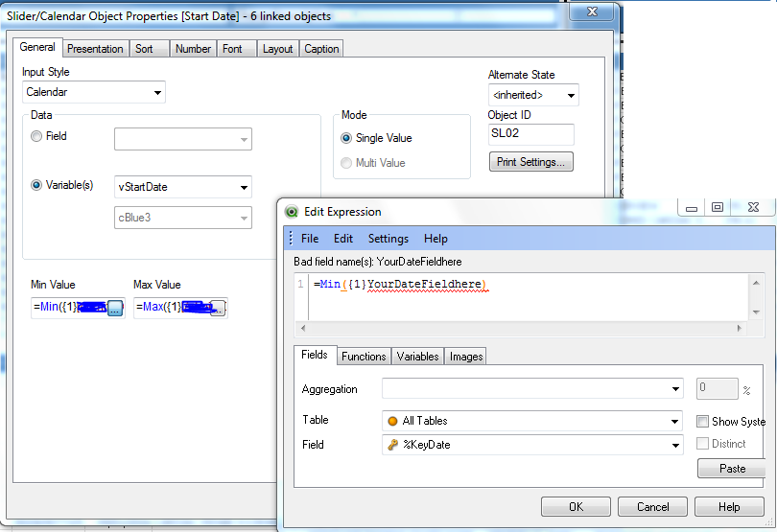The width and height of the screenshot is (777, 532).
Task: Open the Settings menu
Action: [x=388, y=239]
